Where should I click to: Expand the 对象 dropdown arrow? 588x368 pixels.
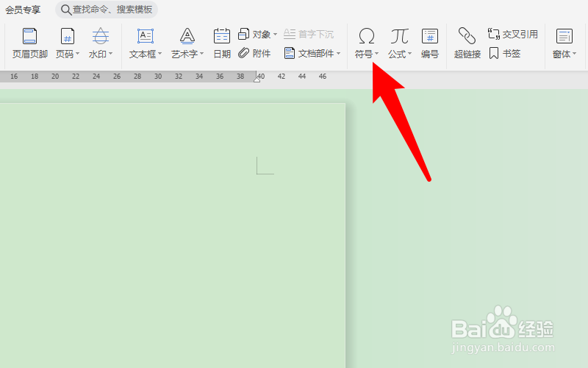[x=275, y=34]
